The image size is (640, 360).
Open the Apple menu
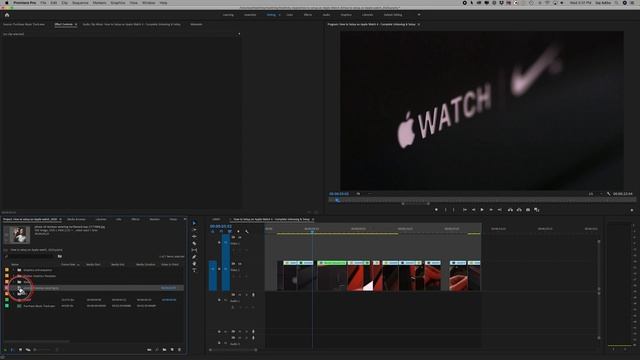tap(7, 3)
